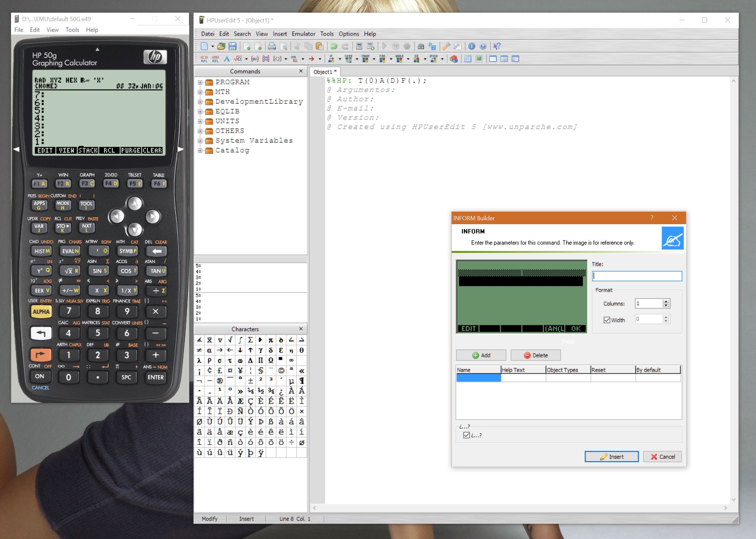Select the Σ character in the Characters panel
756x539 pixels.
[250, 340]
